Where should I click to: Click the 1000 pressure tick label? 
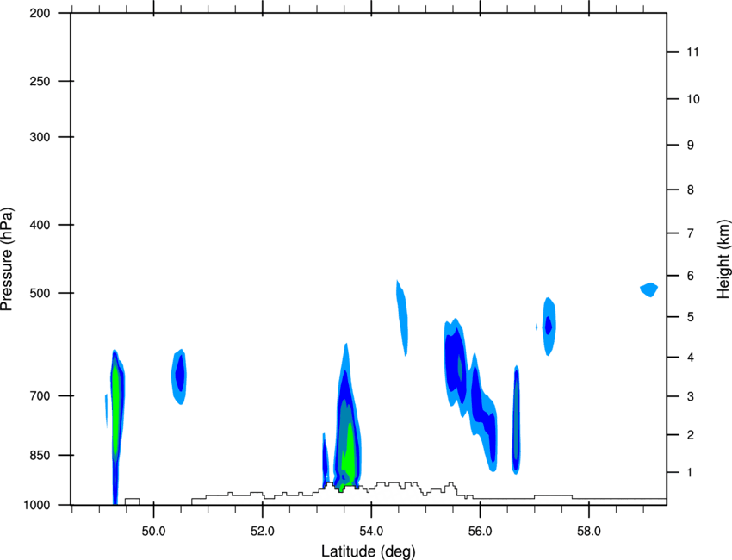click(x=36, y=505)
